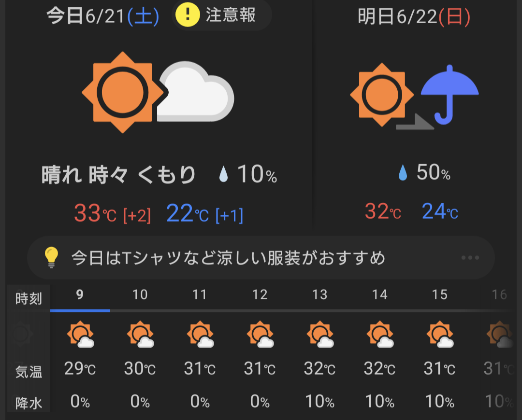The width and height of the screenshot is (522, 420).
Task: Tap the light bulb tip icon
Action: click(x=52, y=257)
